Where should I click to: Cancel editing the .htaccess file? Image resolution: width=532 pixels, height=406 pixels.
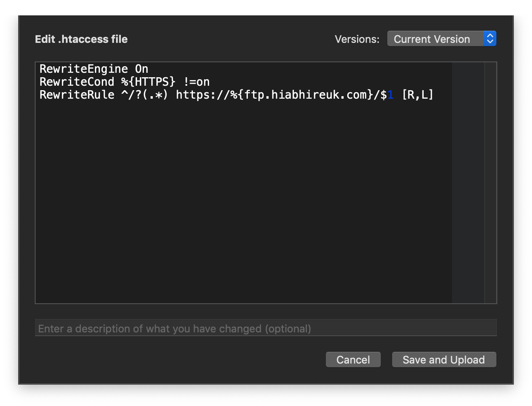(353, 359)
